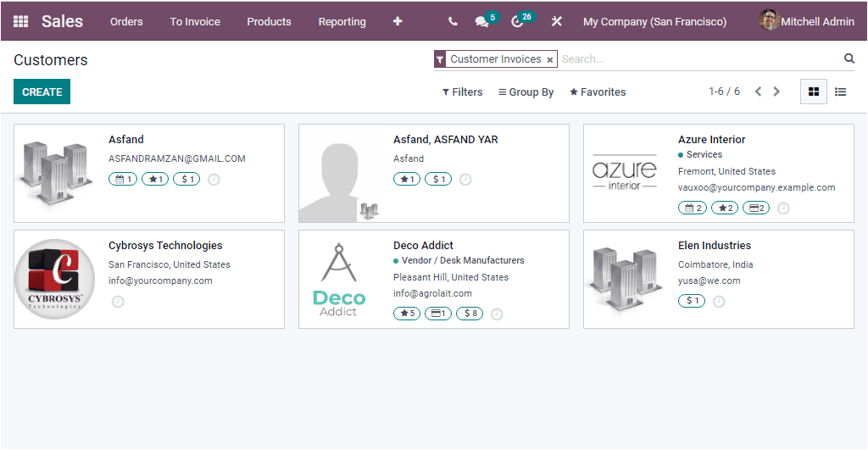Click Mitchell Admin's avatar picture
This screenshot has width=868, height=450.
[x=769, y=20]
